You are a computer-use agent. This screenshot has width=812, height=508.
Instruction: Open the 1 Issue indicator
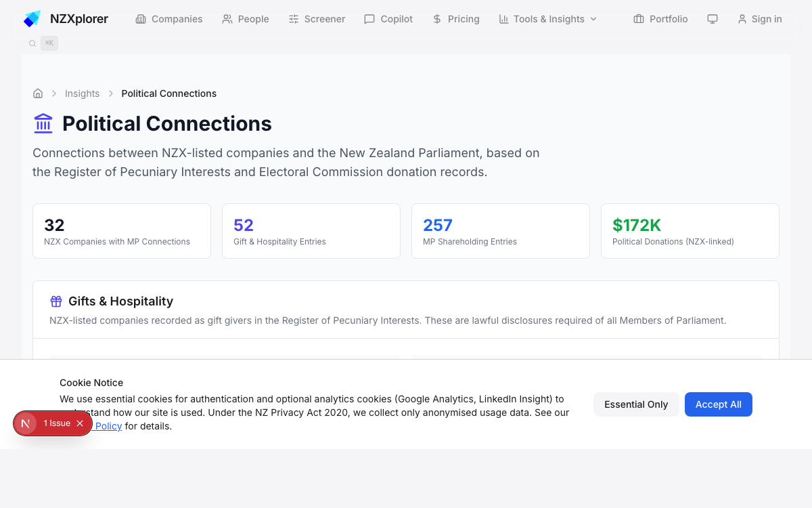(x=57, y=423)
